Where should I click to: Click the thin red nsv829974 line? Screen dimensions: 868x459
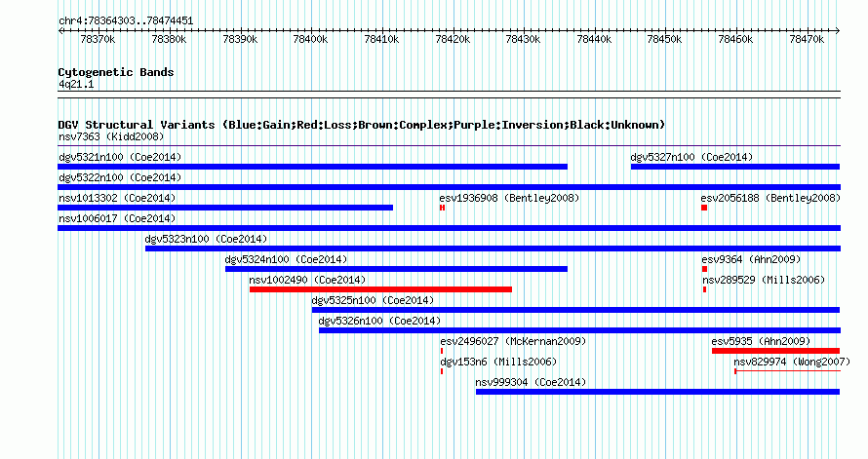tap(787, 371)
